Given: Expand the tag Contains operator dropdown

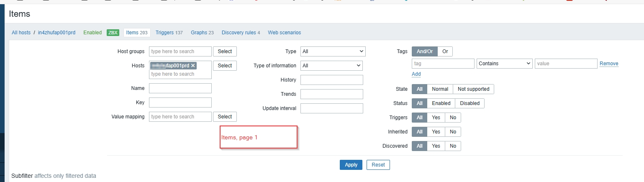Looking at the screenshot, I should point(504,64).
